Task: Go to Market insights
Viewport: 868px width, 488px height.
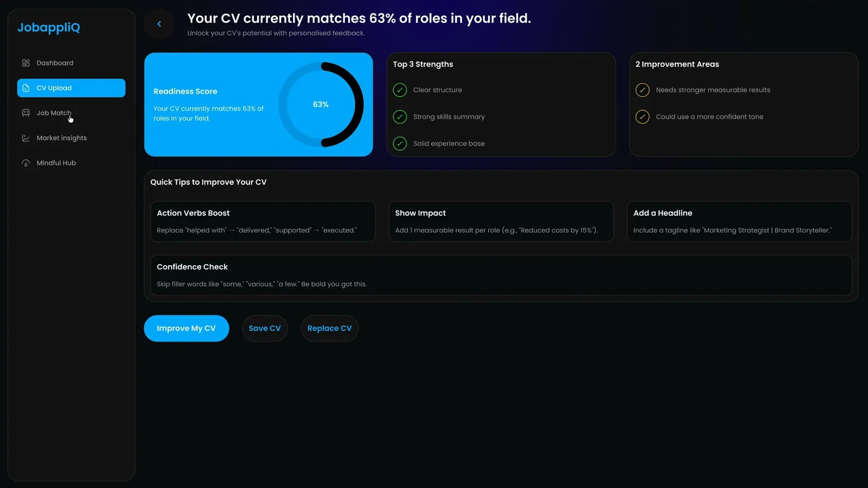Action: pos(71,138)
